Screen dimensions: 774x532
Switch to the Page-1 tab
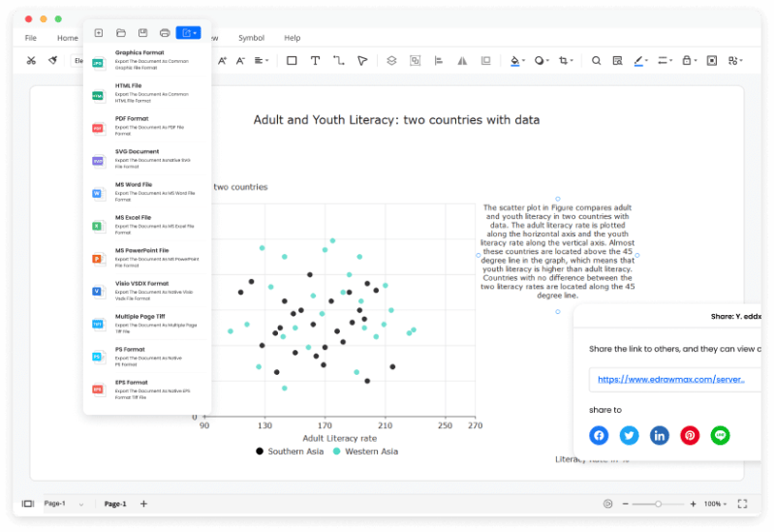[x=115, y=504]
